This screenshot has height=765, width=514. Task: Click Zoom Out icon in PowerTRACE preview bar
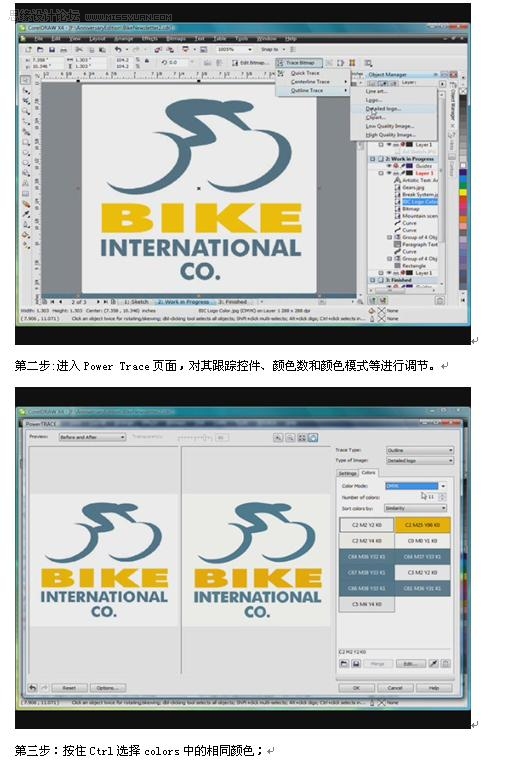[290, 438]
